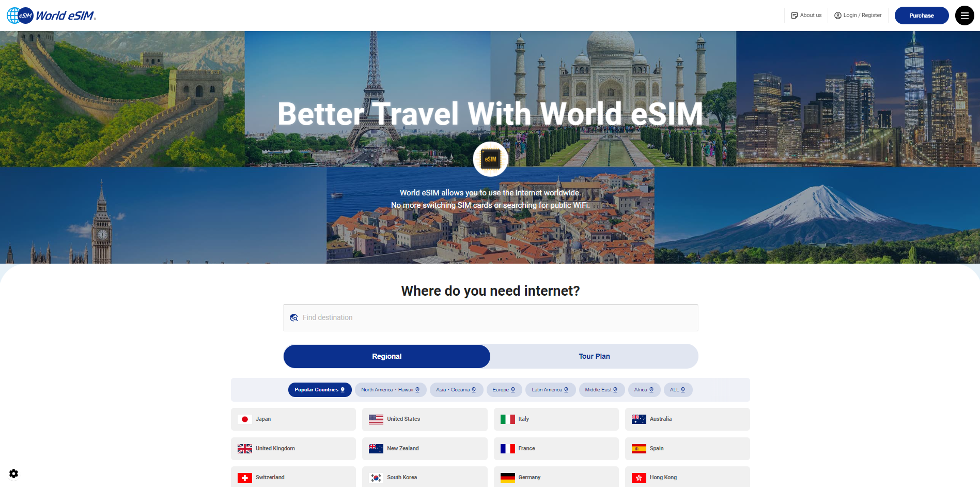The image size is (980, 487).
Task: Click the France flag icon
Action: [x=508, y=449]
